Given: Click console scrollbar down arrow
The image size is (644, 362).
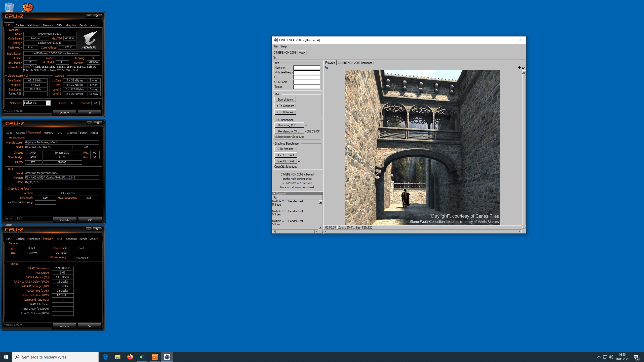Looking at the screenshot, I should (320, 227).
